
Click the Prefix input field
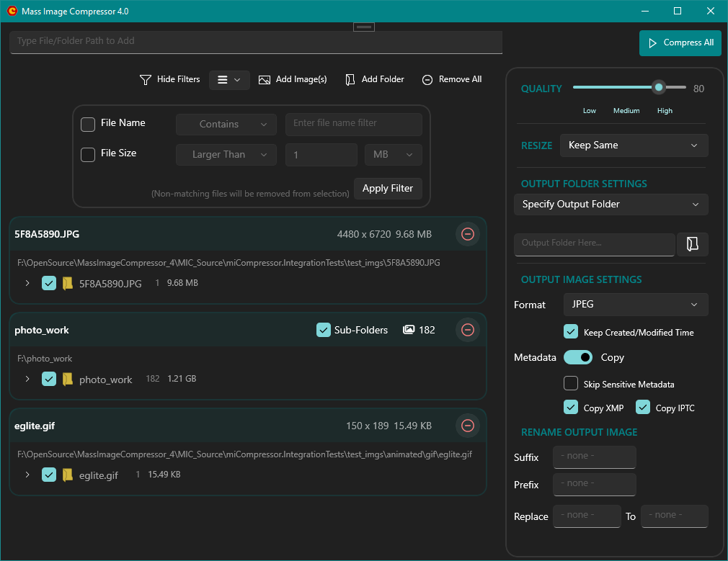tap(594, 485)
